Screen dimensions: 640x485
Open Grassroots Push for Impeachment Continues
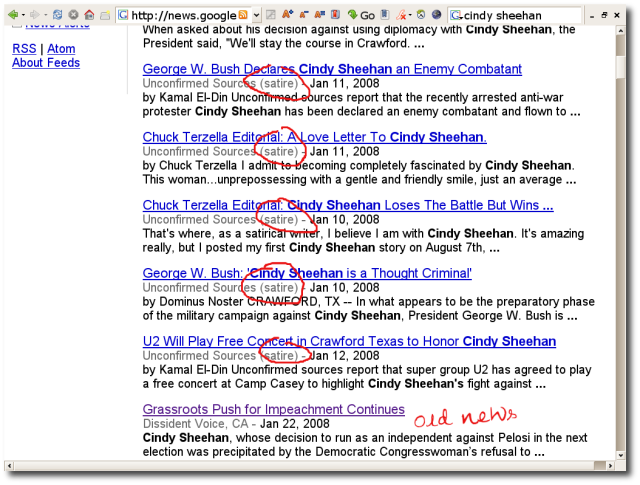(x=274, y=409)
